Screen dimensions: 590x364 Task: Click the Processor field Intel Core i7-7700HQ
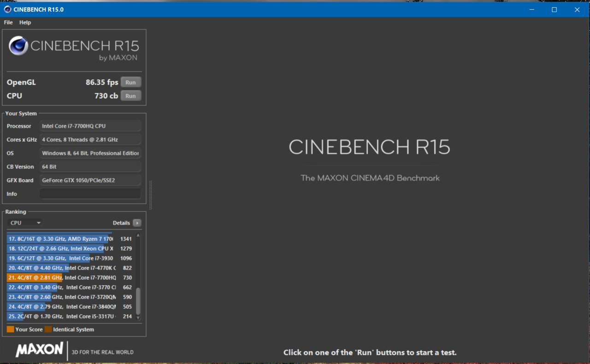tap(90, 126)
